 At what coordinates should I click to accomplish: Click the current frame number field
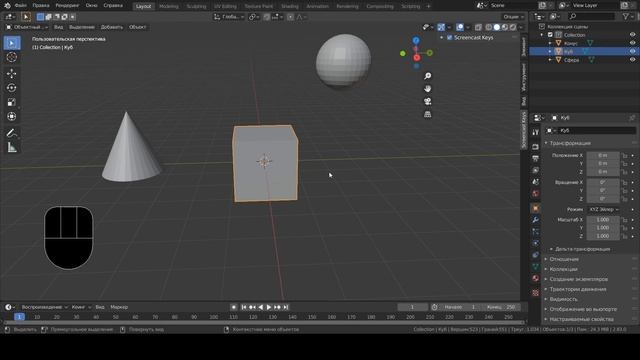pyautogui.click(x=413, y=307)
